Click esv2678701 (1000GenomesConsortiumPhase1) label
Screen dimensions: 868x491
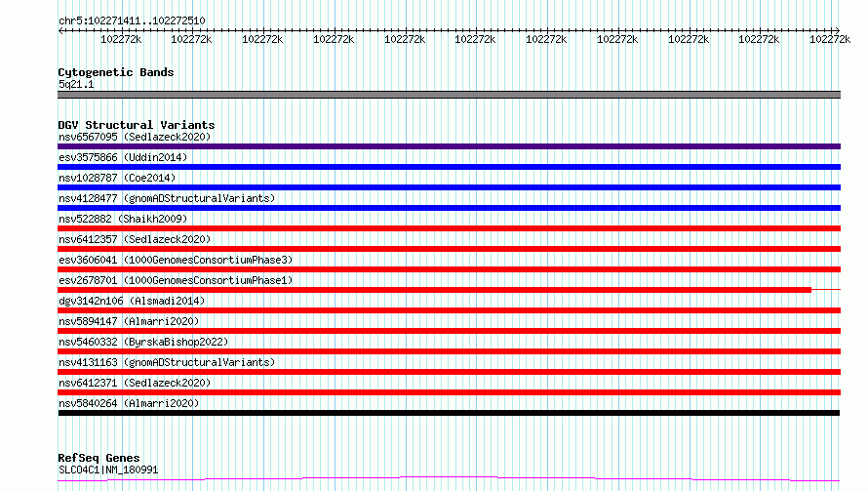point(176,280)
